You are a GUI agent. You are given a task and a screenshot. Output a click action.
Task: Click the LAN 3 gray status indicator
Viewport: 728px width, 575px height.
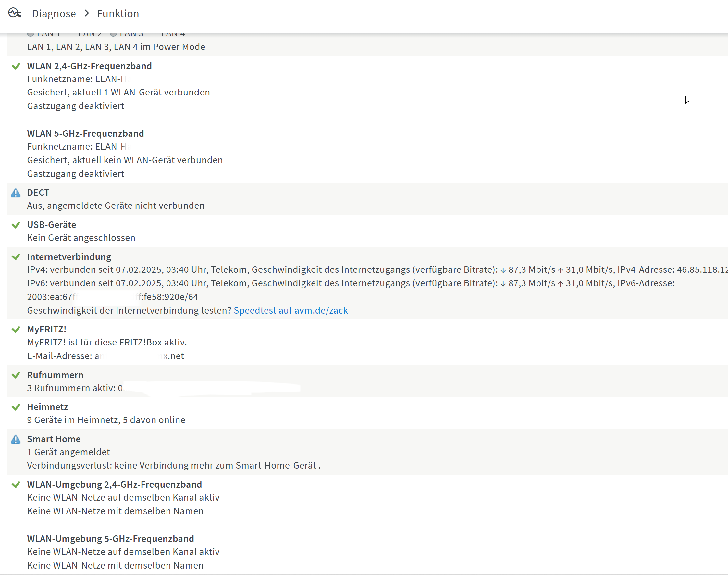coord(113,34)
